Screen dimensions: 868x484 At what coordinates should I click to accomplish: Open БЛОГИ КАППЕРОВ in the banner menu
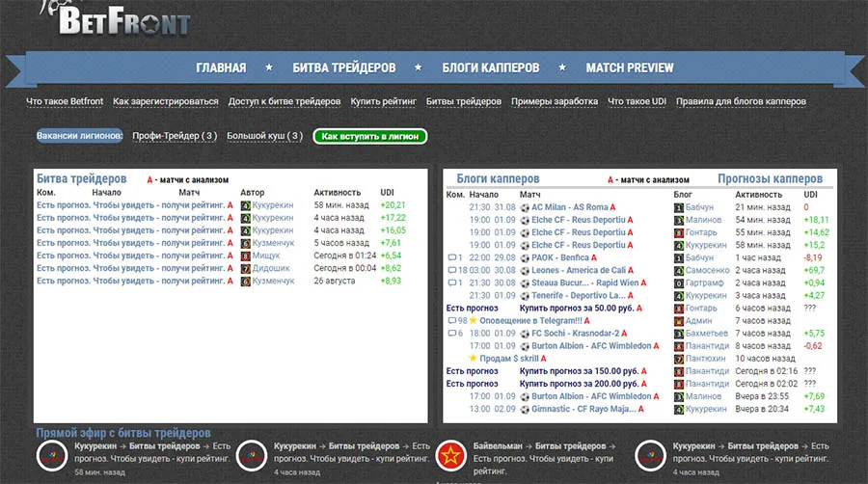[x=491, y=68]
